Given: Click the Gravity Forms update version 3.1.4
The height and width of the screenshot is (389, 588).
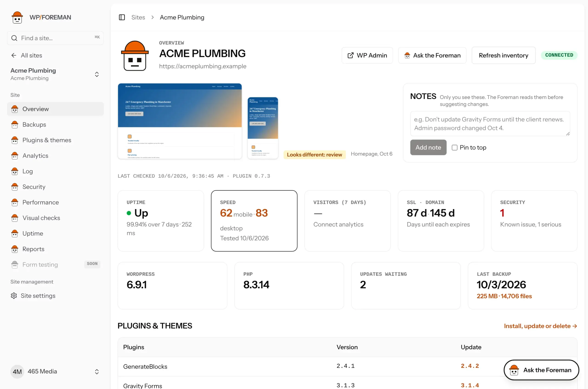Looking at the screenshot, I should tap(470, 385).
